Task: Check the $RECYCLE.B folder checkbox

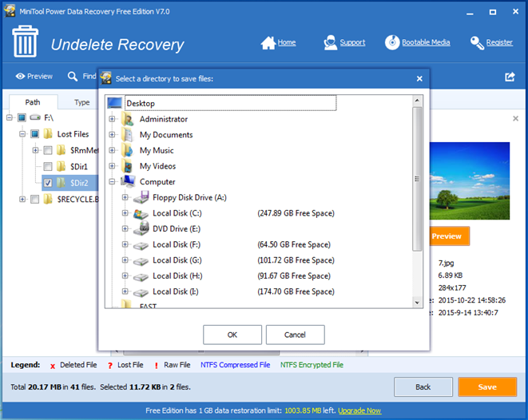Action: tap(34, 200)
